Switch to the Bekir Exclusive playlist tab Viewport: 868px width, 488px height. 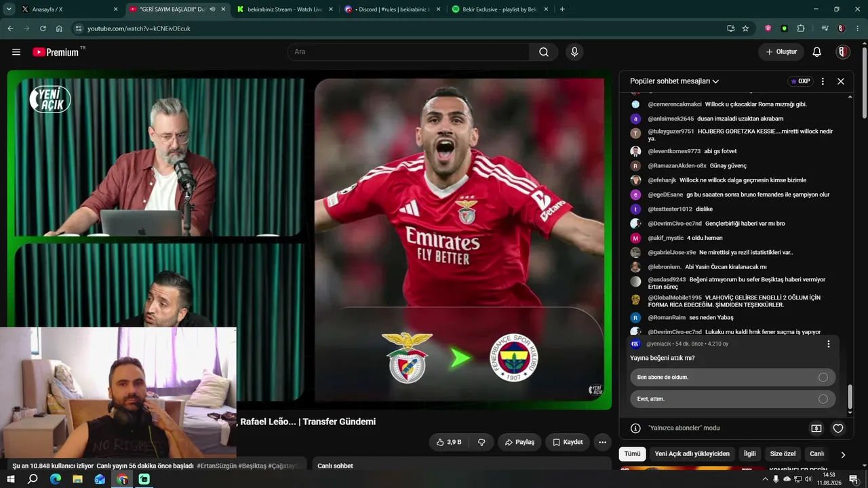[500, 9]
